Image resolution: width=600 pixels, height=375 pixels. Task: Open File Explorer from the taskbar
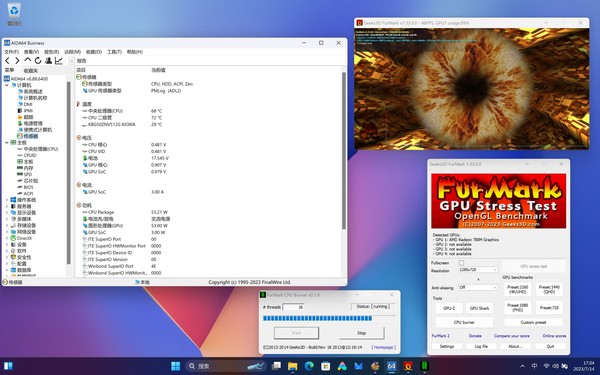293,366
